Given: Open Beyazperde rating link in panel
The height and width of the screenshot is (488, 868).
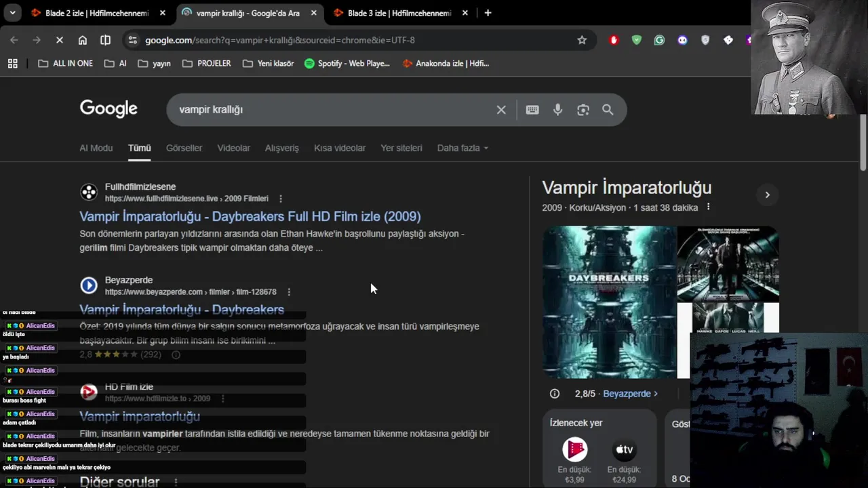Looking at the screenshot, I should click(x=631, y=393).
